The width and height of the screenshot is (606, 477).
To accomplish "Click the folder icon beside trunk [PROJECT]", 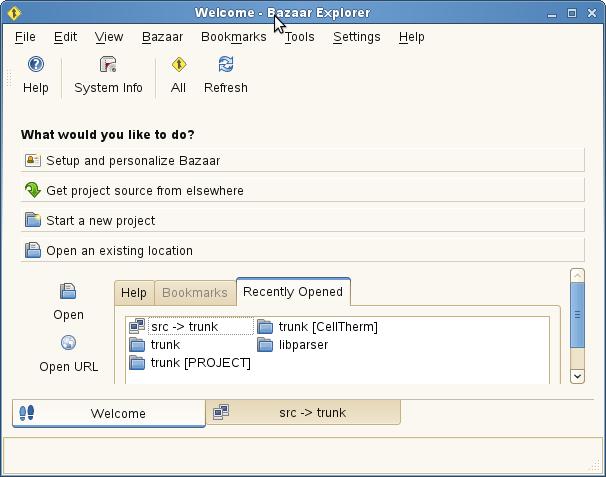I will (137, 363).
